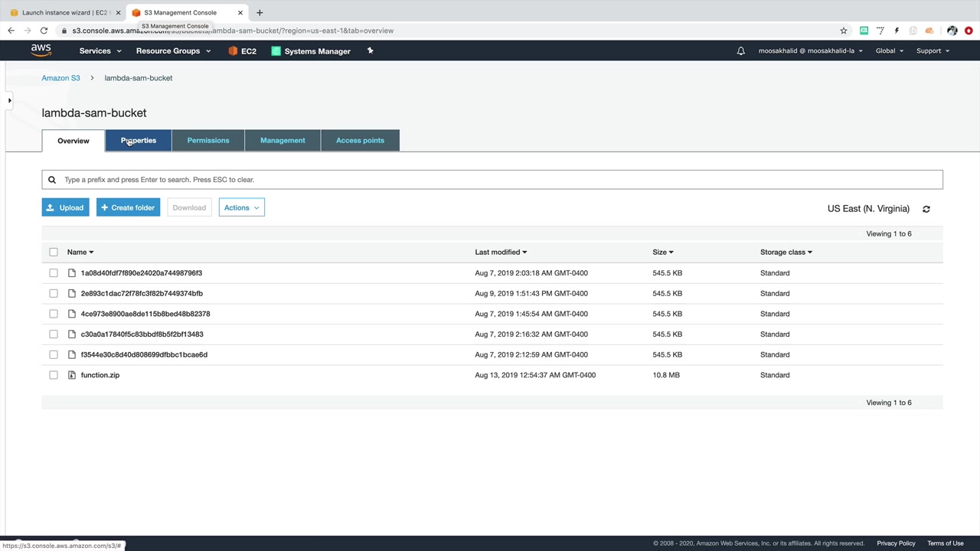The width and height of the screenshot is (980, 551).
Task: Click the site lock icon in address bar
Action: [x=64, y=31]
